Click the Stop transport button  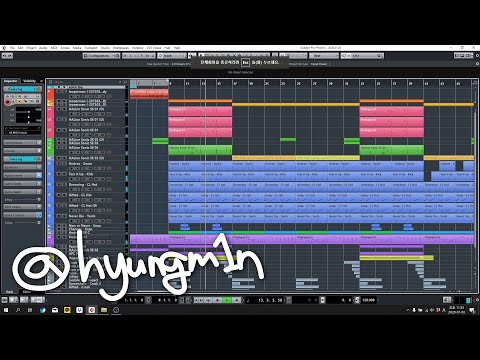218,300
